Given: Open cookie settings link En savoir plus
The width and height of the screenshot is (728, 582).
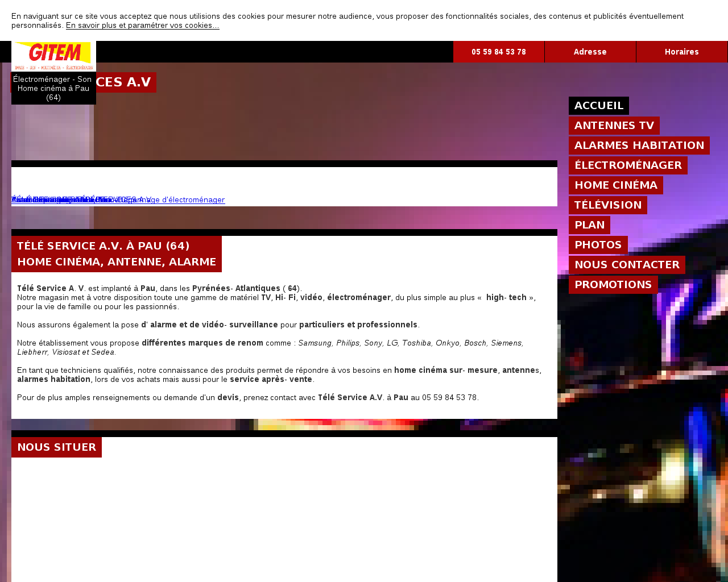Looking at the screenshot, I should 143,26.
